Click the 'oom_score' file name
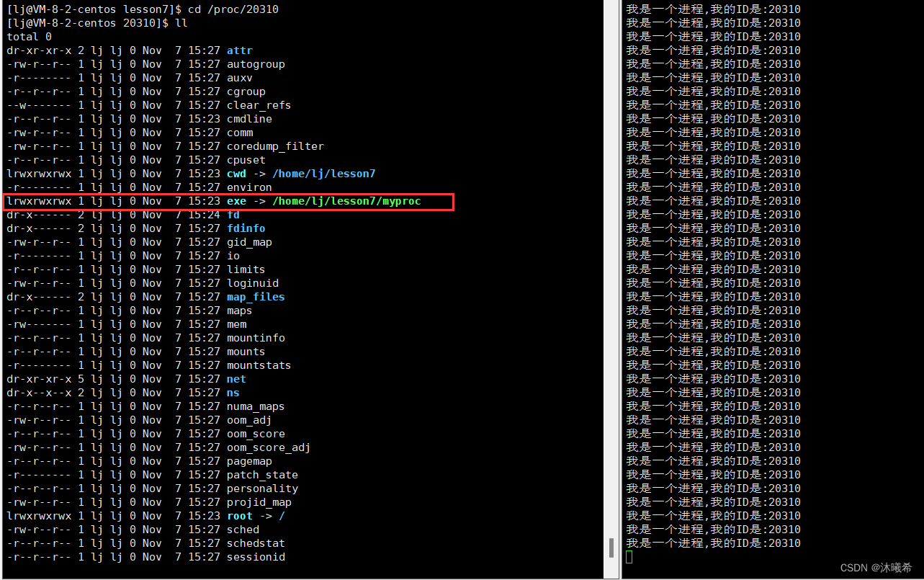This screenshot has height=580, width=924. [256, 434]
